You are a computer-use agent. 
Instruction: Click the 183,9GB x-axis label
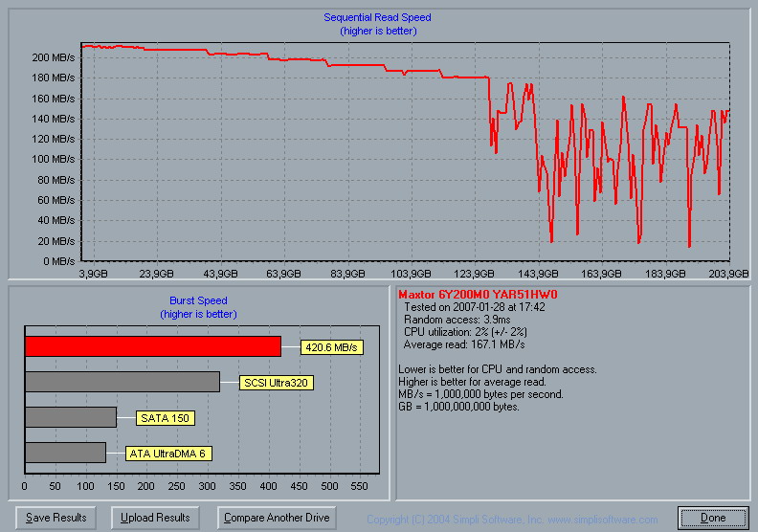tap(665, 274)
